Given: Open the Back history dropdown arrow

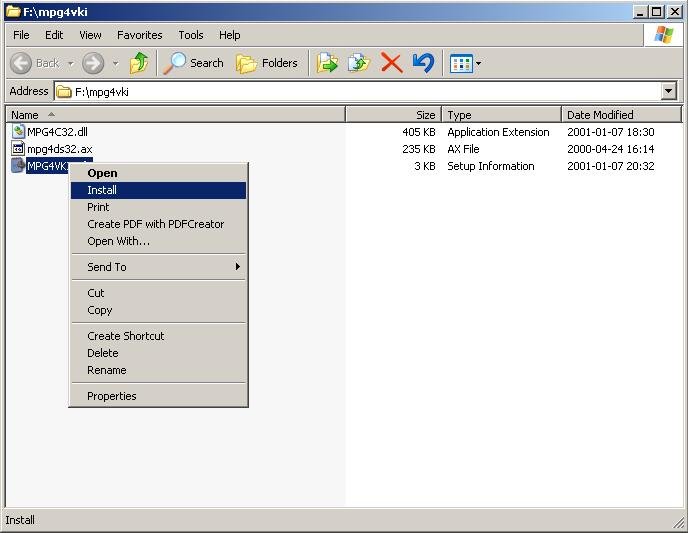Looking at the screenshot, I should [71, 64].
